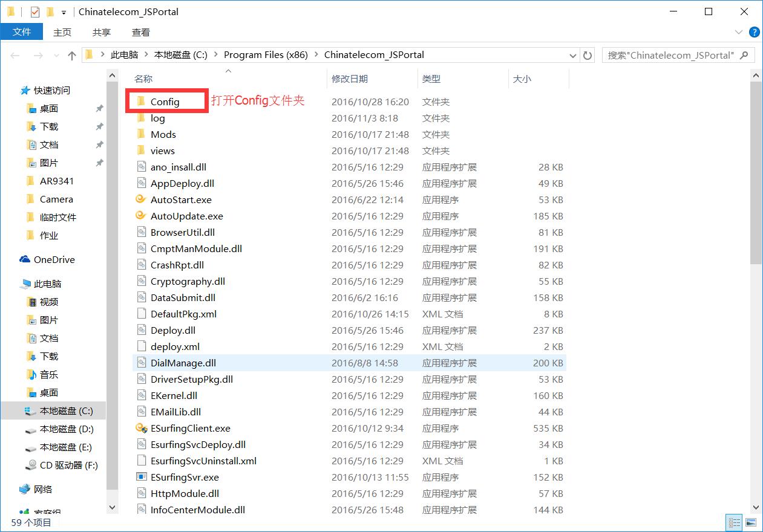
Task: Click Program Files (x86) in breadcrumb
Action: point(266,55)
